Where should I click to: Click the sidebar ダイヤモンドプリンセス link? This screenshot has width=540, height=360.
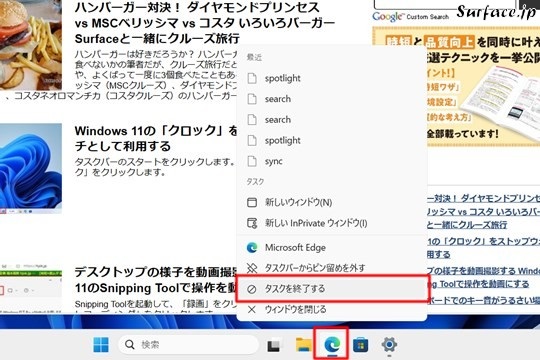pos(483,212)
